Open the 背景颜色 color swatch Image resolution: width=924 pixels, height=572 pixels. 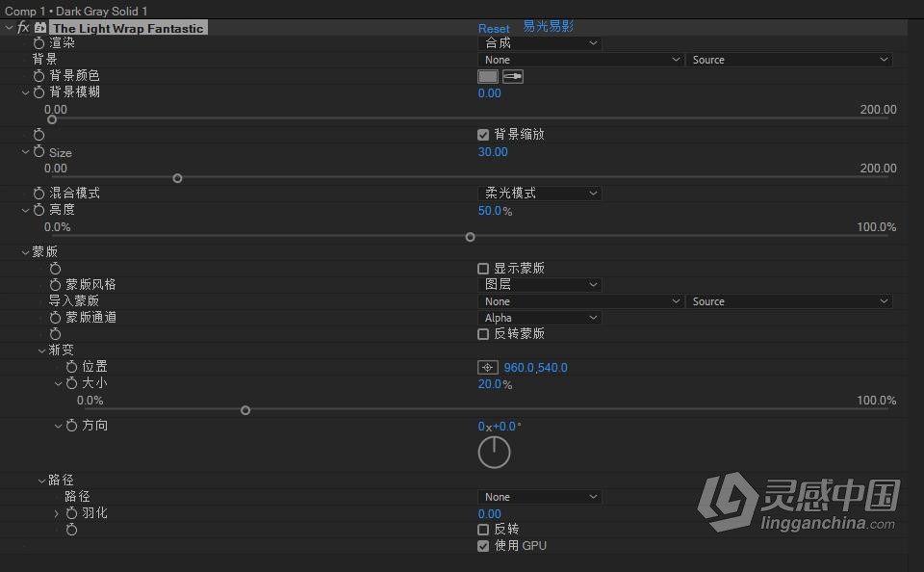[x=487, y=77]
